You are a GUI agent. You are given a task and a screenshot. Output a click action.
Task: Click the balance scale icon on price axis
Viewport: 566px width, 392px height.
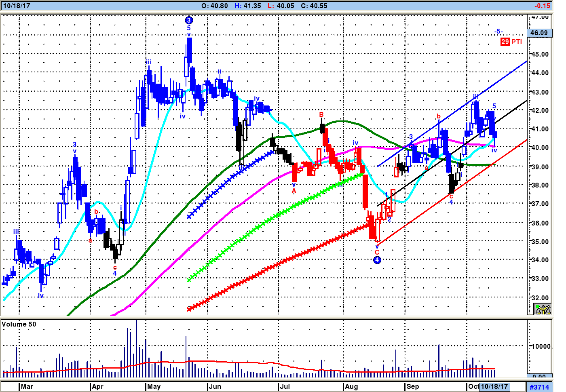(543, 310)
